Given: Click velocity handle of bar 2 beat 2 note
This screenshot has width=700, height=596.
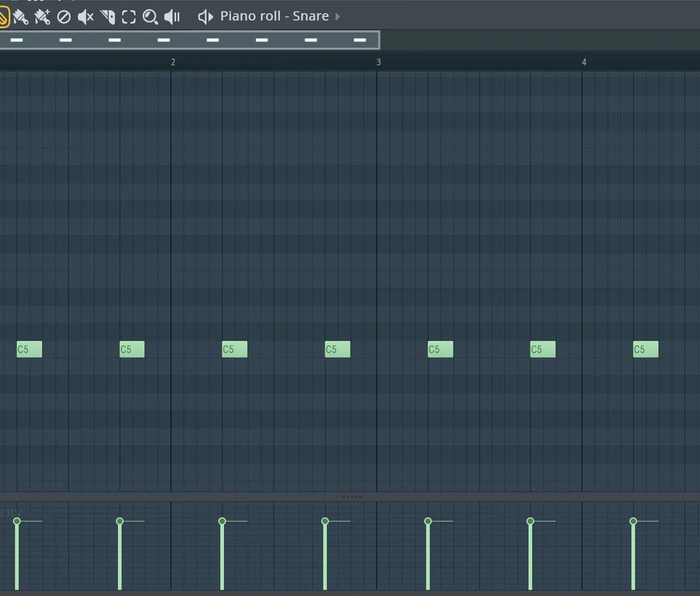Looking at the screenshot, I should [222, 521].
